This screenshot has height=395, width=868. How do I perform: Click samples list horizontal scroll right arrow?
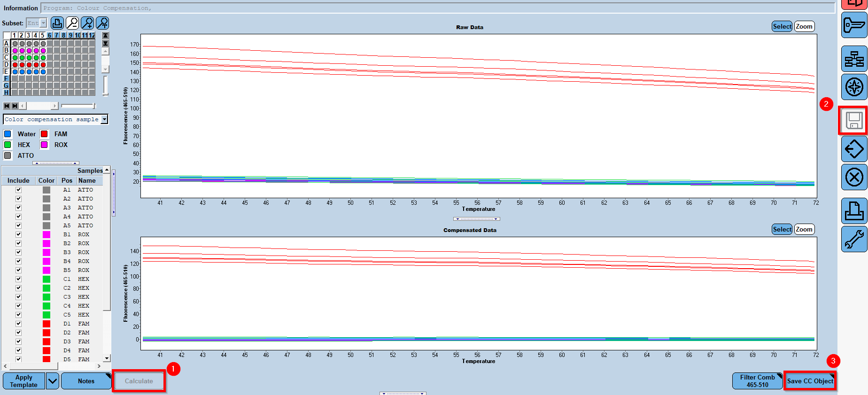pos(99,366)
